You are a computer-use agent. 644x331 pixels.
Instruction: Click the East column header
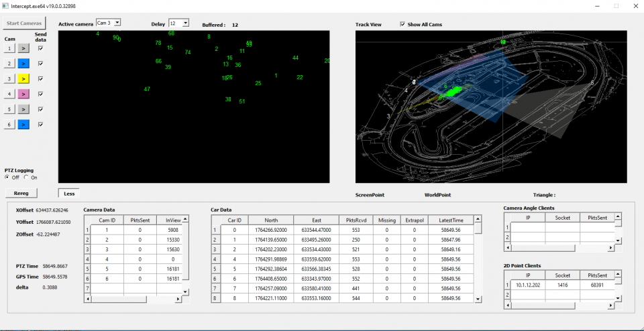tap(316, 220)
